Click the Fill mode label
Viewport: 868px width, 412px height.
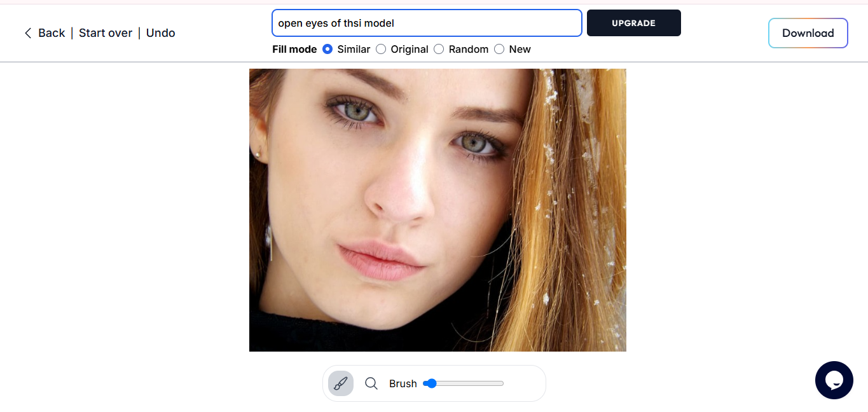(x=294, y=49)
